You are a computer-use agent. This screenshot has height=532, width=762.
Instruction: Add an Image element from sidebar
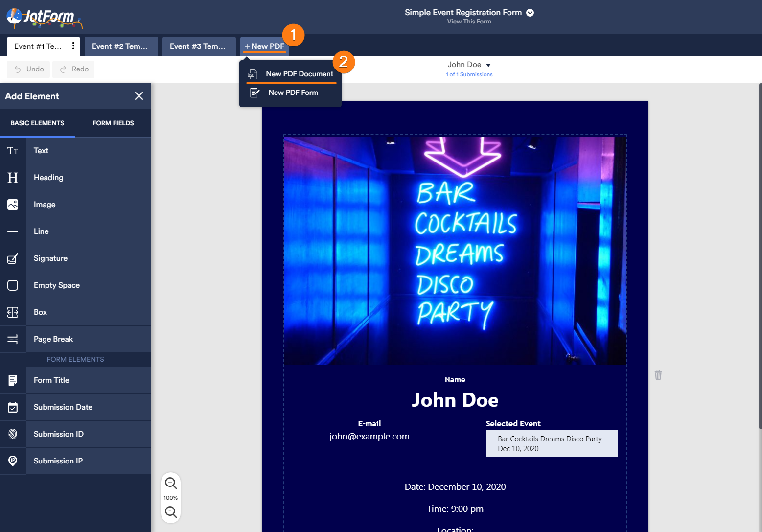[13, 205]
